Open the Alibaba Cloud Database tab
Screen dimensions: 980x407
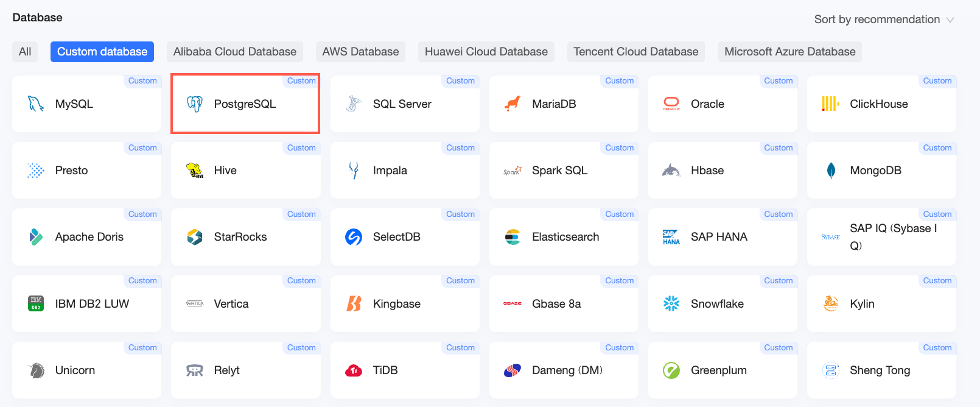[x=235, y=52]
